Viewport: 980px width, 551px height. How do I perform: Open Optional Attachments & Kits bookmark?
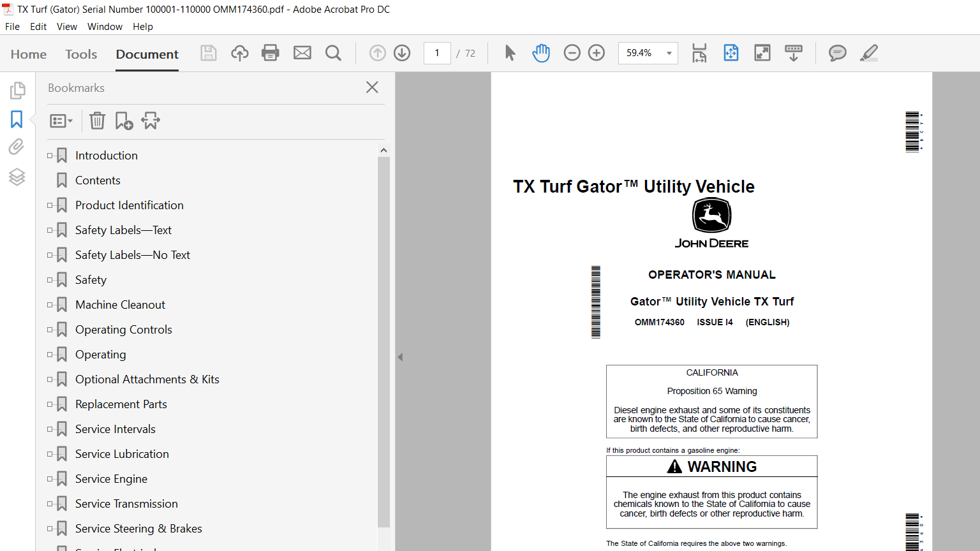pyautogui.click(x=147, y=379)
